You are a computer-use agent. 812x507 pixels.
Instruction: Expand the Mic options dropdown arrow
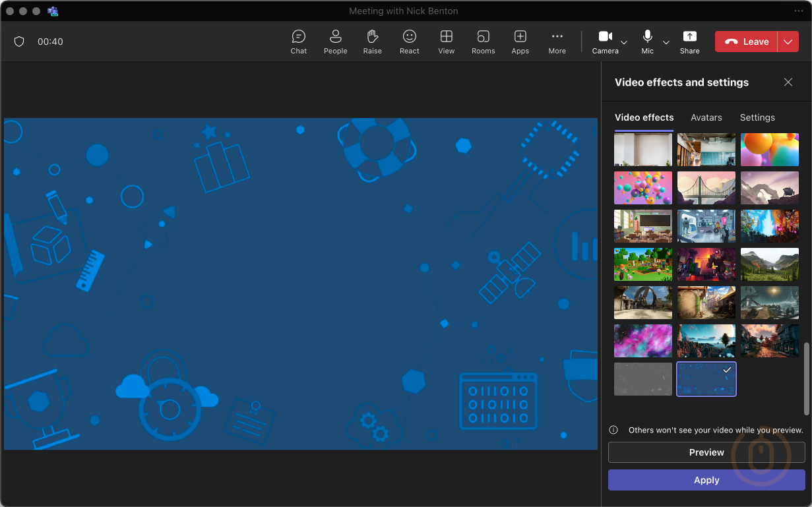[666, 42]
